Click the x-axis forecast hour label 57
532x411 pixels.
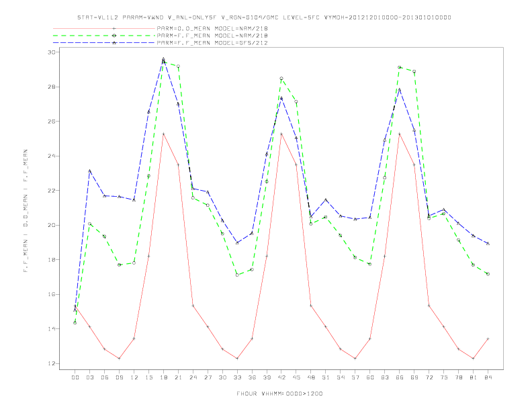pos(355,377)
